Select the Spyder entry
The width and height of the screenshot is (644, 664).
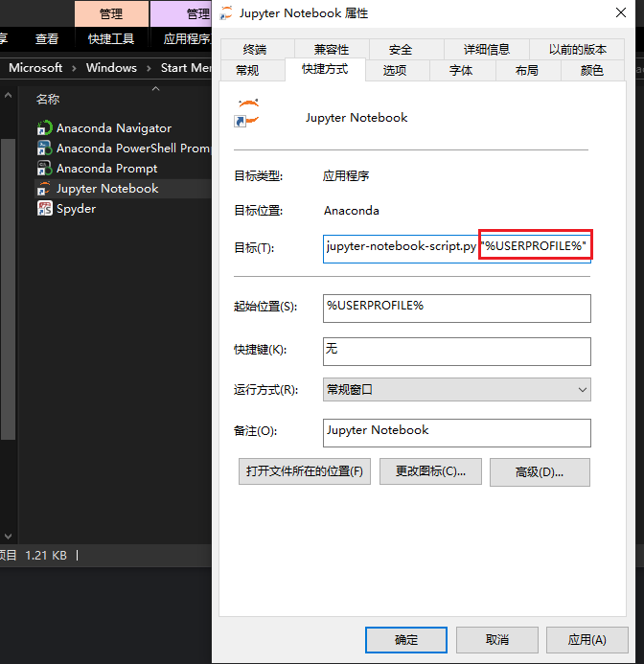tap(77, 208)
